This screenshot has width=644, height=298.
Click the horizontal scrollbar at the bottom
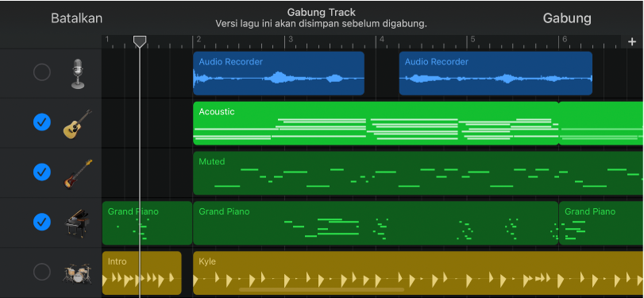(321, 289)
